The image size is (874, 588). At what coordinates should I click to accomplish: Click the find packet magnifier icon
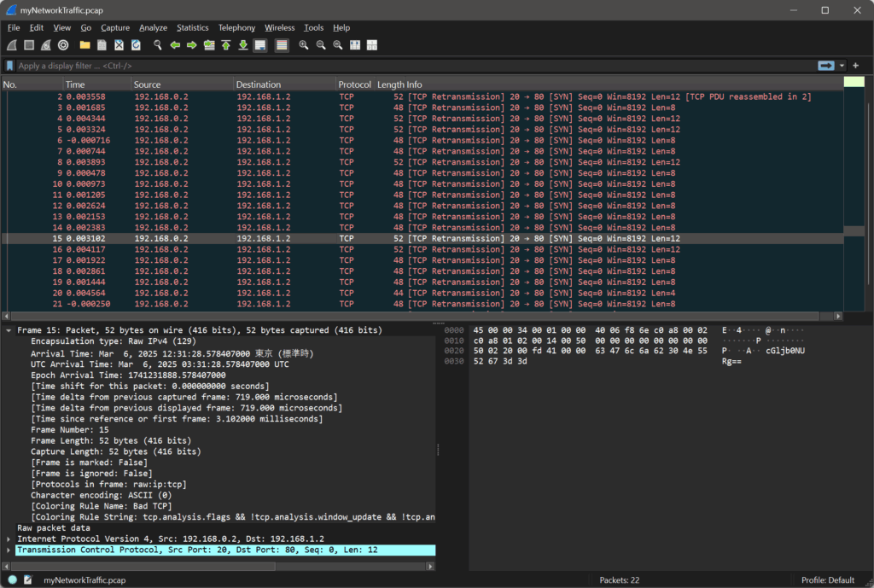[x=157, y=45]
